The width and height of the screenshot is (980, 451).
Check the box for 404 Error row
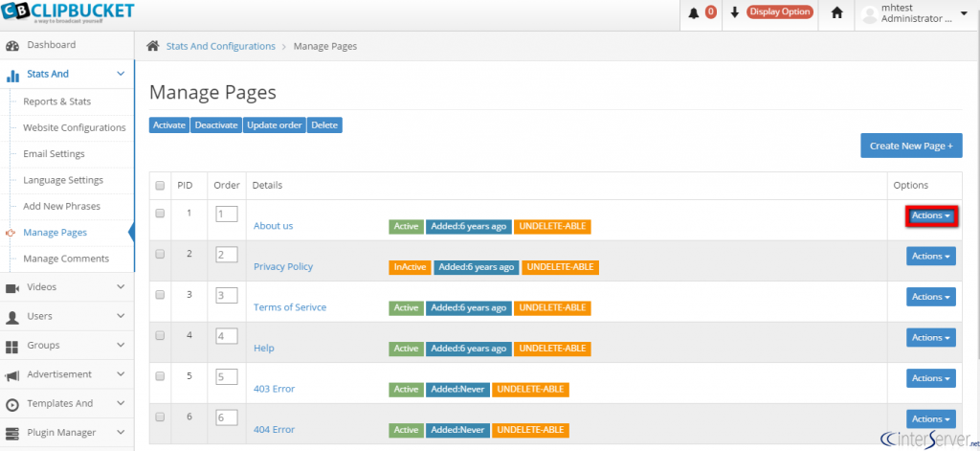point(160,417)
